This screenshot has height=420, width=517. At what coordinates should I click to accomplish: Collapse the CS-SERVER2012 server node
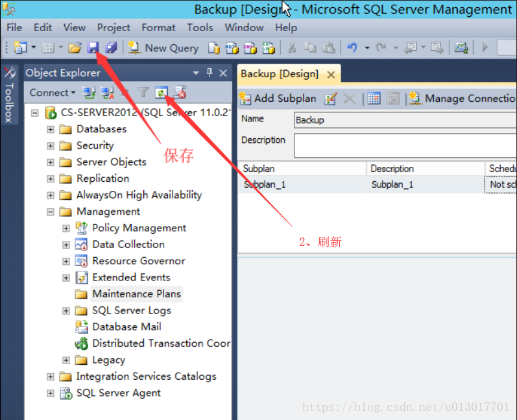34,113
